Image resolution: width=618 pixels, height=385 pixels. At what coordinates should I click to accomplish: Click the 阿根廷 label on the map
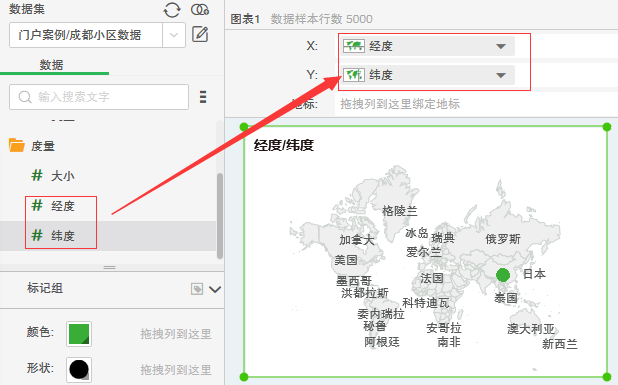pos(382,341)
